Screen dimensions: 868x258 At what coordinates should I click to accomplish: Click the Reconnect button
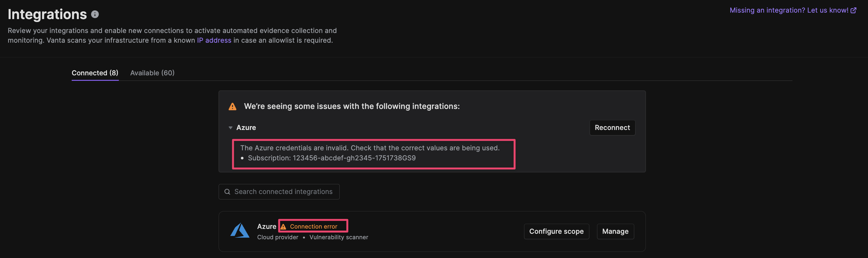pos(612,127)
